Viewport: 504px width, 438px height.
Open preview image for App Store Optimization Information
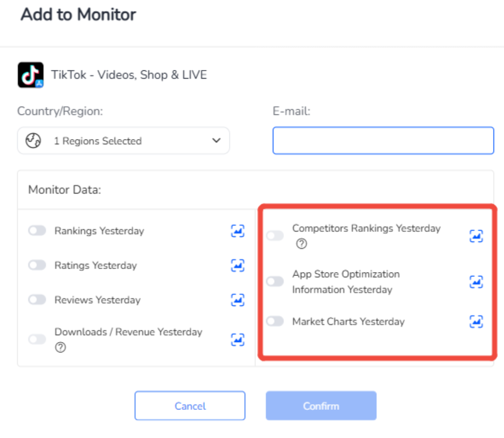[476, 282]
